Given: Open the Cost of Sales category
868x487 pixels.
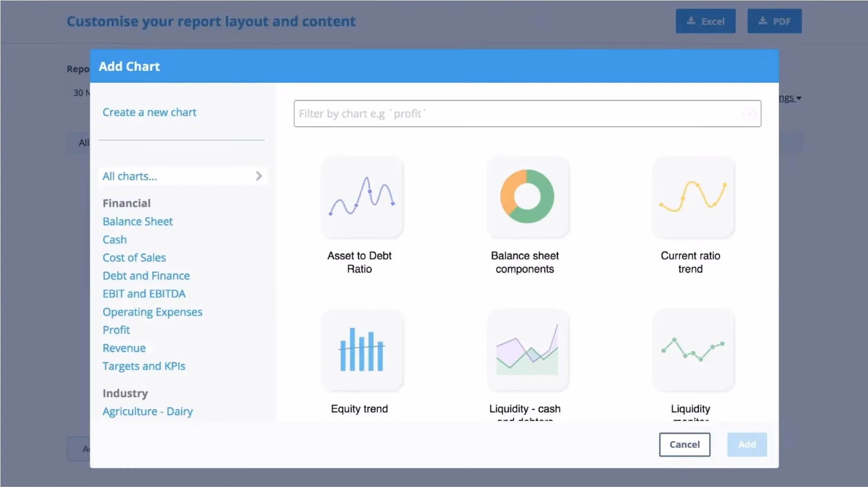Looking at the screenshot, I should pos(134,258).
